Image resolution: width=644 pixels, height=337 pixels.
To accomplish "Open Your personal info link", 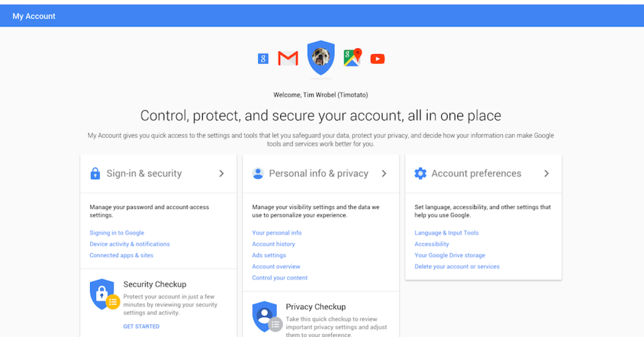I will click(x=277, y=233).
